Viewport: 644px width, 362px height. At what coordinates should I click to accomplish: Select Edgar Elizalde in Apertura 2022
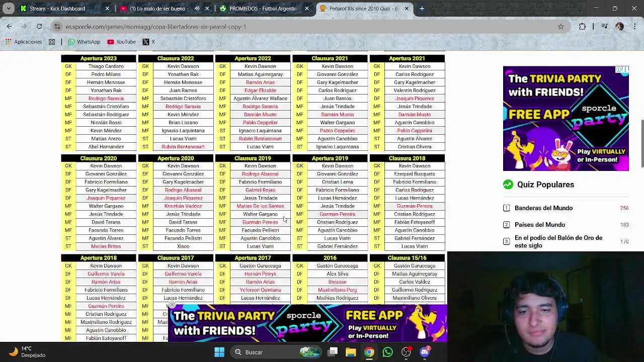[260, 90]
